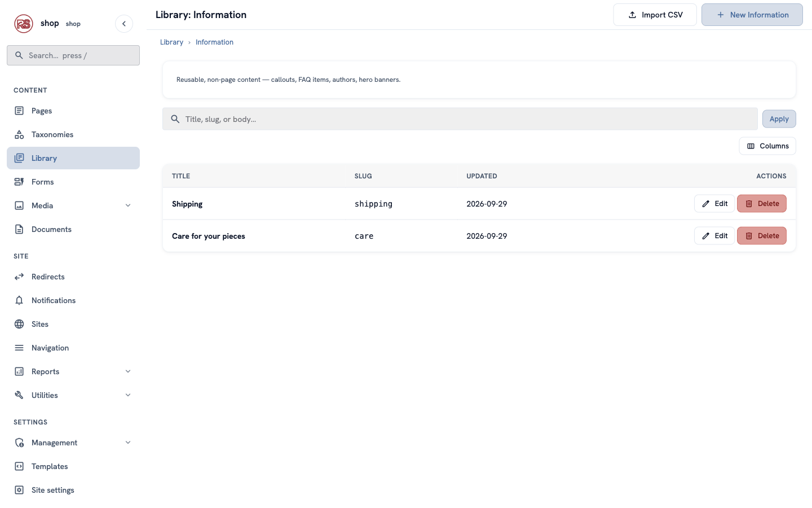
Task: Click the New Information button
Action: pos(752,15)
